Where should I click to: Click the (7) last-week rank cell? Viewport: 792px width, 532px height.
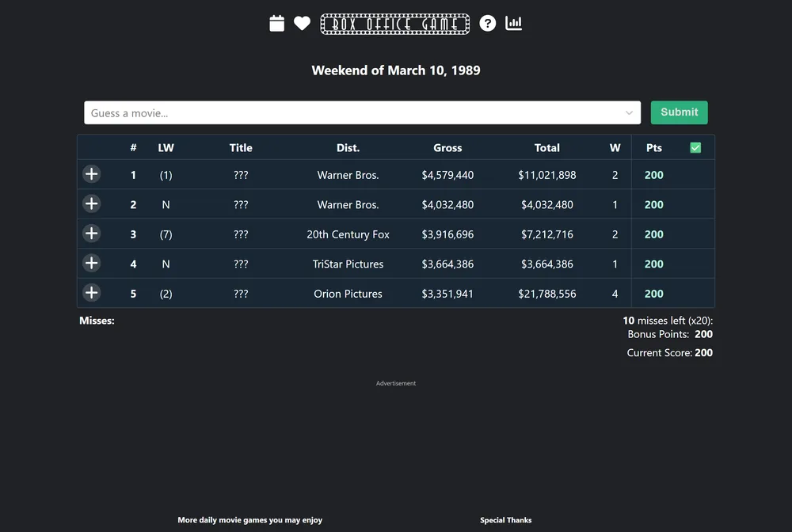point(166,234)
